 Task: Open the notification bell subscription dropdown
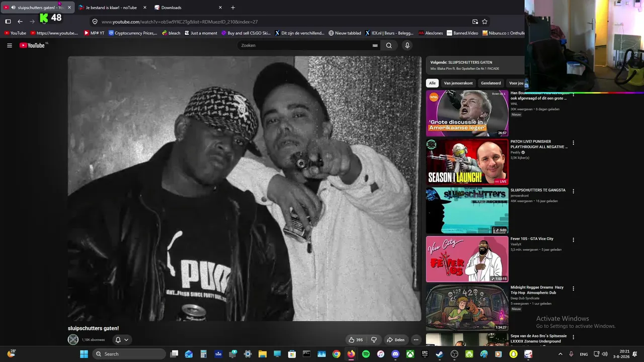coord(122,340)
